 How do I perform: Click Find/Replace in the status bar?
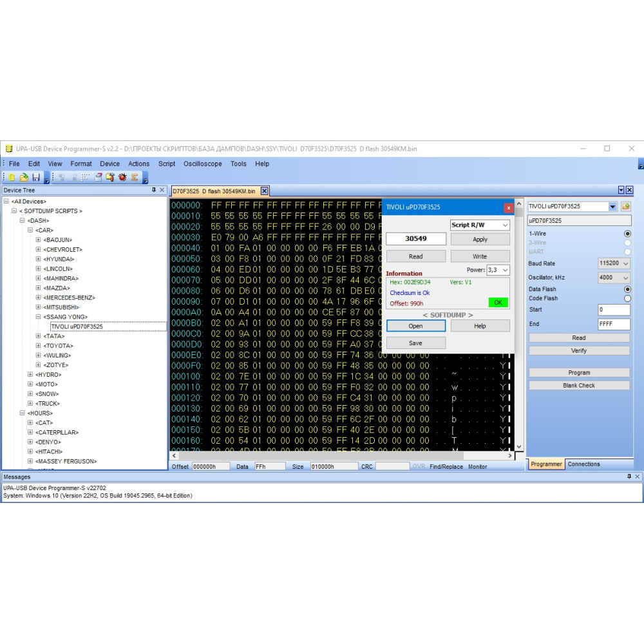coord(446,466)
